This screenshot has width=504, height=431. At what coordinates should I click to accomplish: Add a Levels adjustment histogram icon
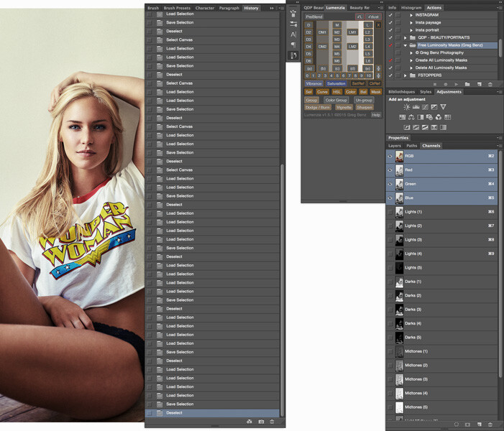[416, 107]
